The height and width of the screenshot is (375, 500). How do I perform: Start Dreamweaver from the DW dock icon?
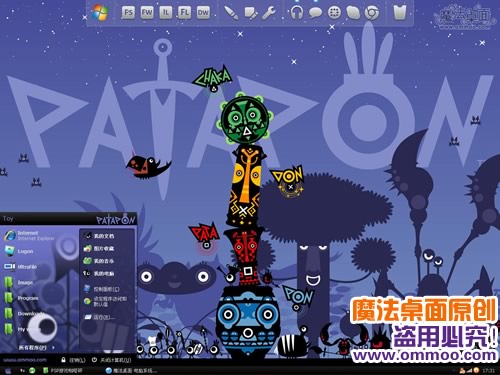pyautogui.click(x=203, y=13)
